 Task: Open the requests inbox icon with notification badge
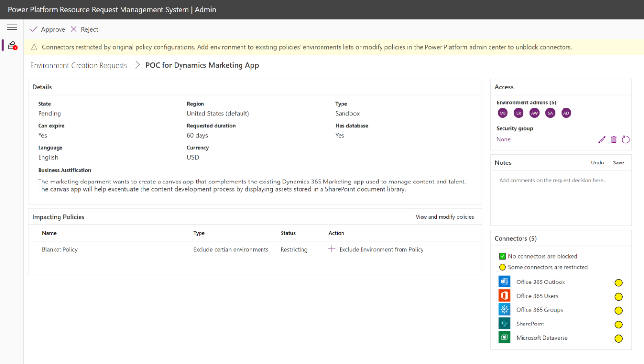coord(12,45)
